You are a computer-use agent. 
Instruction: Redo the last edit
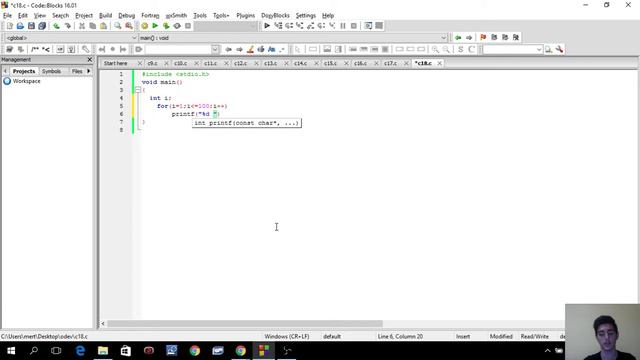(67, 26)
